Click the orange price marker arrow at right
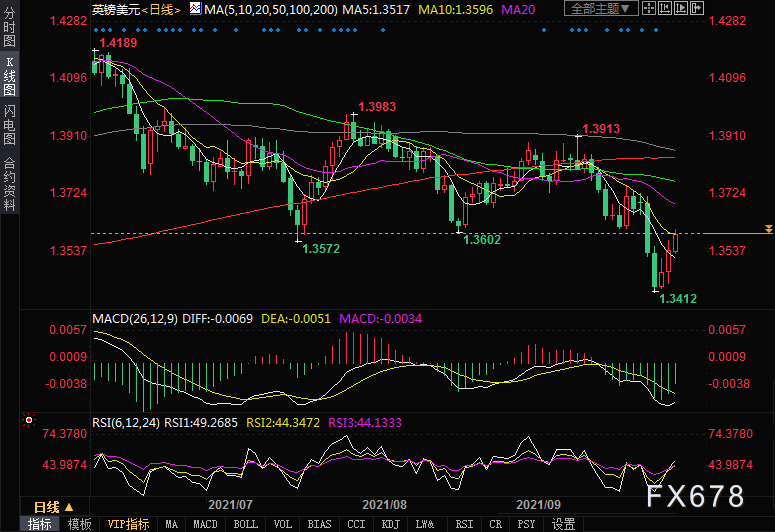Screen dimensions: 775x532 [769, 228]
